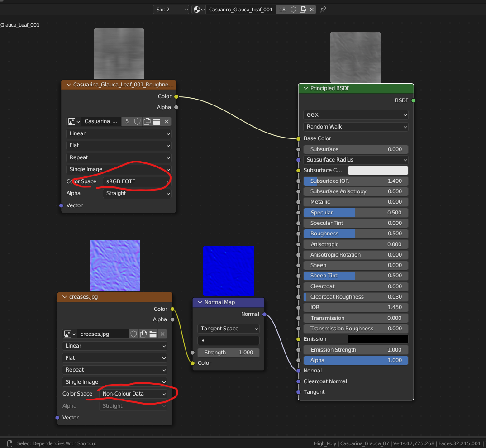This screenshot has height=448, width=486.
Task: Click the Normal output socket on Normal Map
Action: point(264,314)
